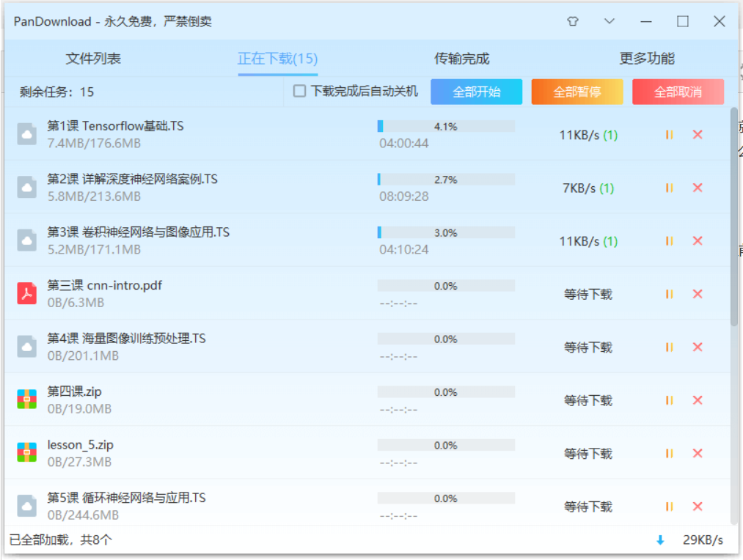
Task: Click the 全部取消 button
Action: point(678,92)
